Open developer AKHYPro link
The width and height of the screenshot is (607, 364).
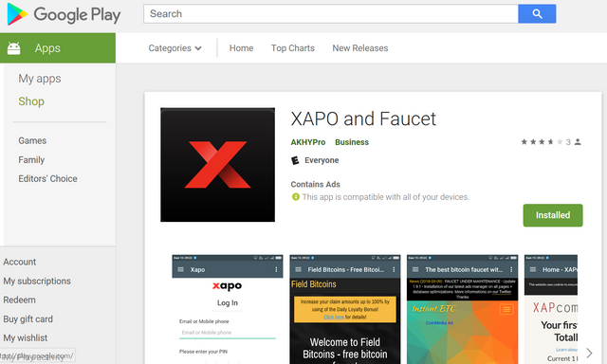tap(308, 142)
